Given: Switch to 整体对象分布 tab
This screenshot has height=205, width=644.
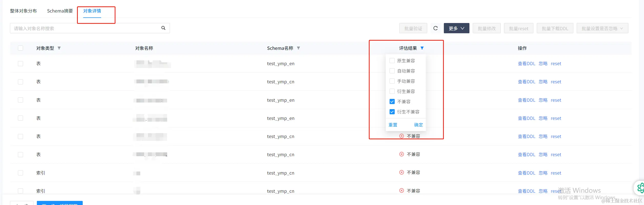Looking at the screenshot, I should pyautogui.click(x=23, y=11).
